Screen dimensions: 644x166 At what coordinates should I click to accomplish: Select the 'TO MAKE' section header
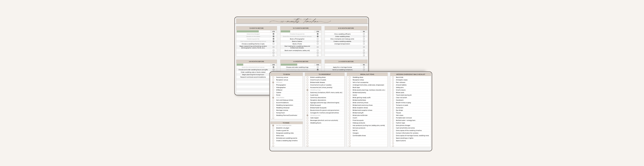286,123
